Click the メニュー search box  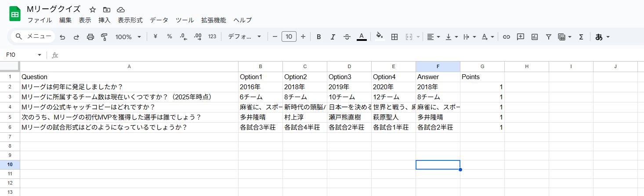point(33,36)
